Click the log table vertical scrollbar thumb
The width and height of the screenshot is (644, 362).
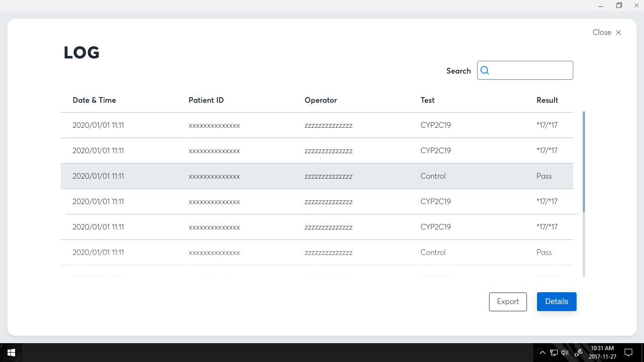click(584, 161)
